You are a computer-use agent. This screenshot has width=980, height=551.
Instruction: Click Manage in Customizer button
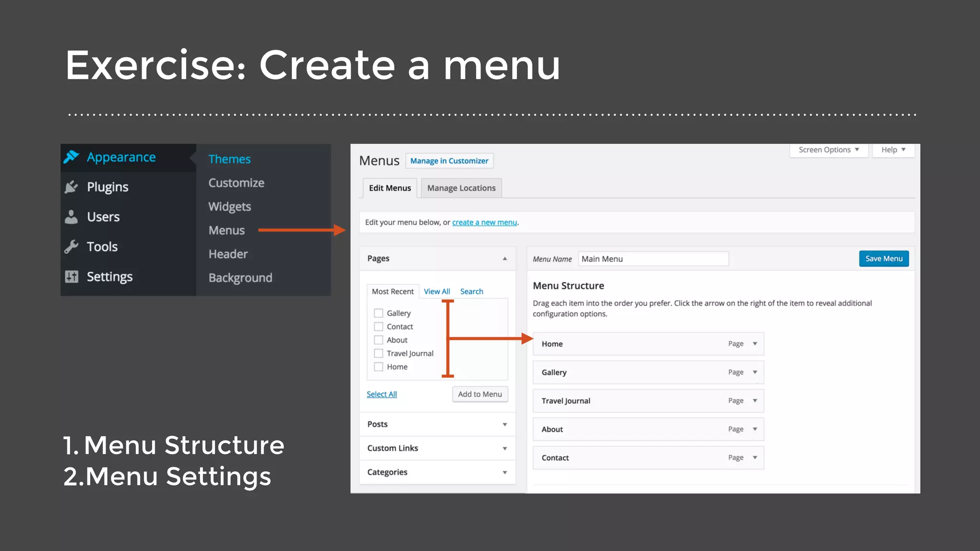[449, 161]
